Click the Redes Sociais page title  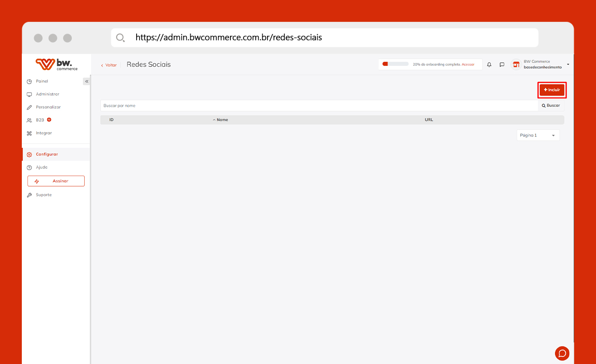tap(149, 65)
